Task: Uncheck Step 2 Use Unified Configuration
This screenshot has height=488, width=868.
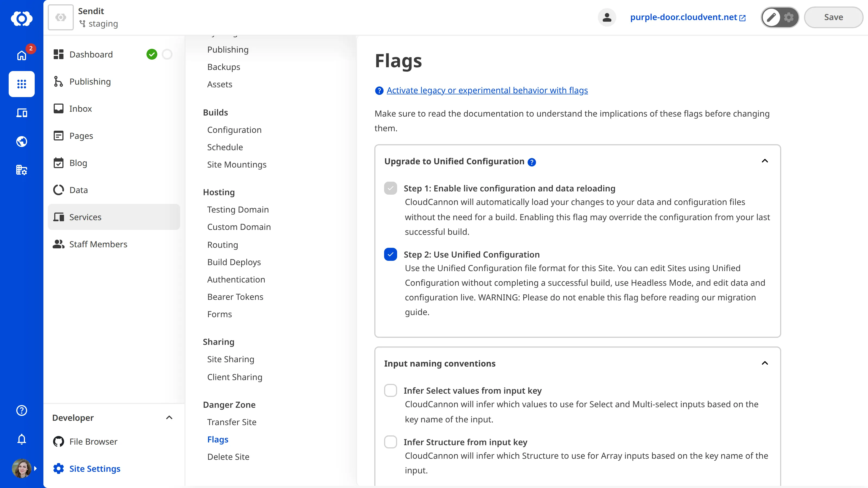Action: pos(391,254)
